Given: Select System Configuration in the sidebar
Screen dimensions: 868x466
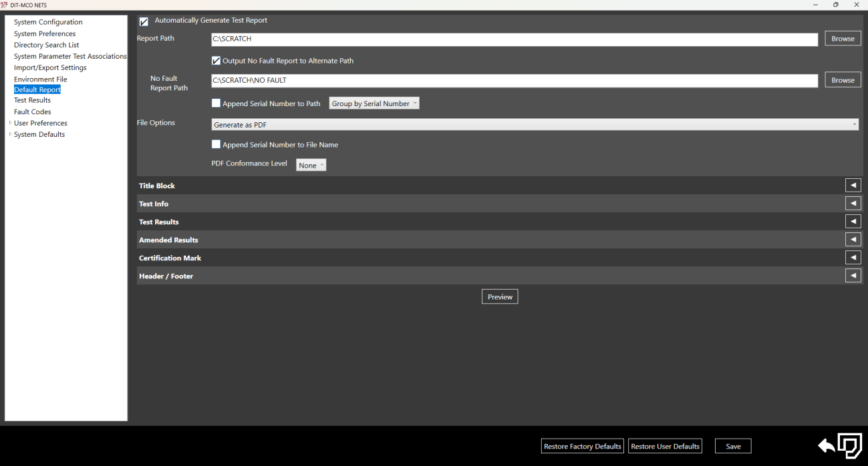Looking at the screenshot, I should pos(48,22).
